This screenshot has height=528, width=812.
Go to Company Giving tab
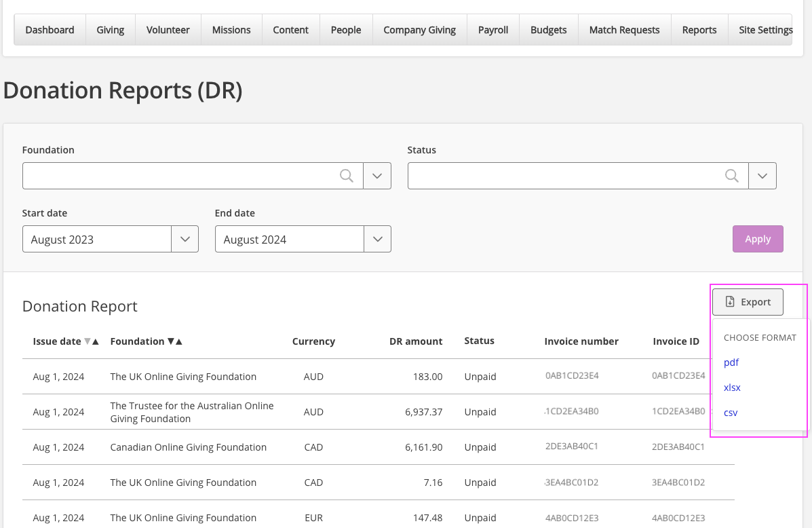click(419, 30)
